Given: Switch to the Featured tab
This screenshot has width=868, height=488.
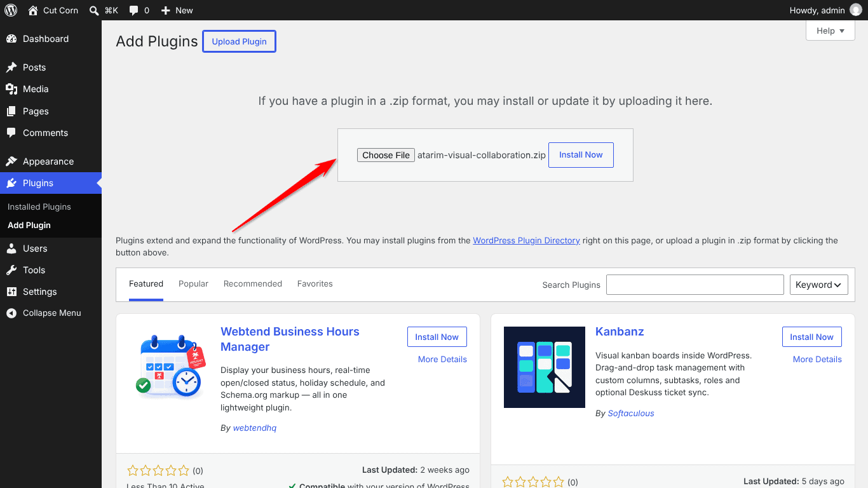Looking at the screenshot, I should click(x=146, y=284).
